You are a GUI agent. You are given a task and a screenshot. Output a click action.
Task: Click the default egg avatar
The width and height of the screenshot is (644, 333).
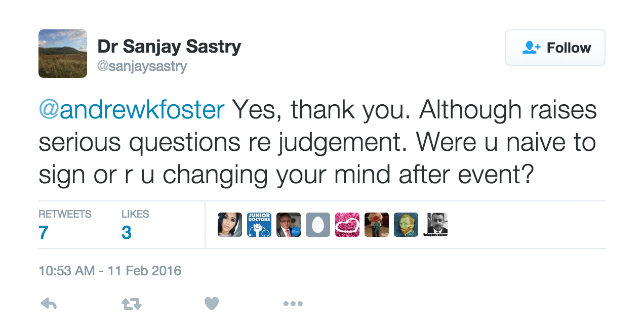[318, 225]
